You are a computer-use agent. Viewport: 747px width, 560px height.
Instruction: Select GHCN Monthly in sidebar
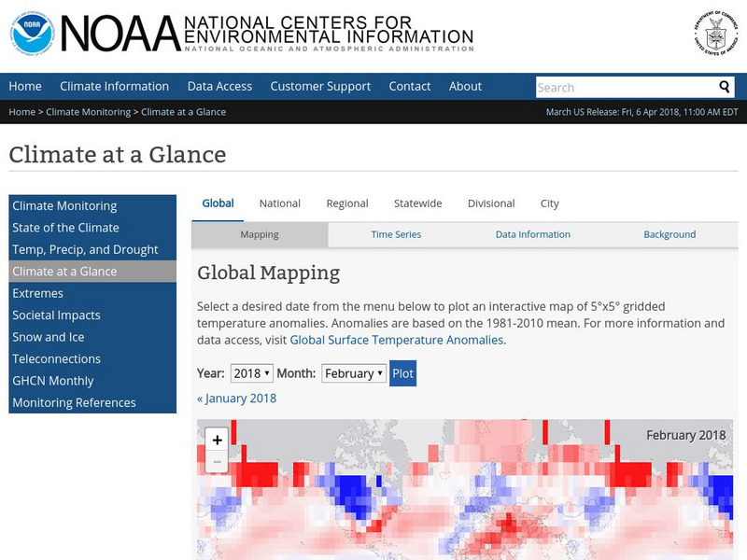tap(53, 381)
